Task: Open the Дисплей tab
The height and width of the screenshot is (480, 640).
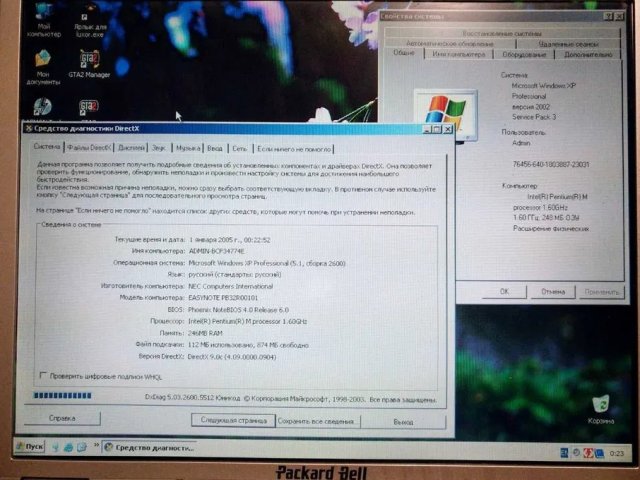Action: pos(131,148)
